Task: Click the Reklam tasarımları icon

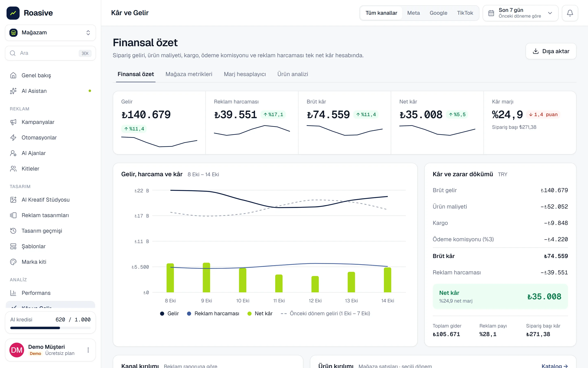Action: pos(13,215)
